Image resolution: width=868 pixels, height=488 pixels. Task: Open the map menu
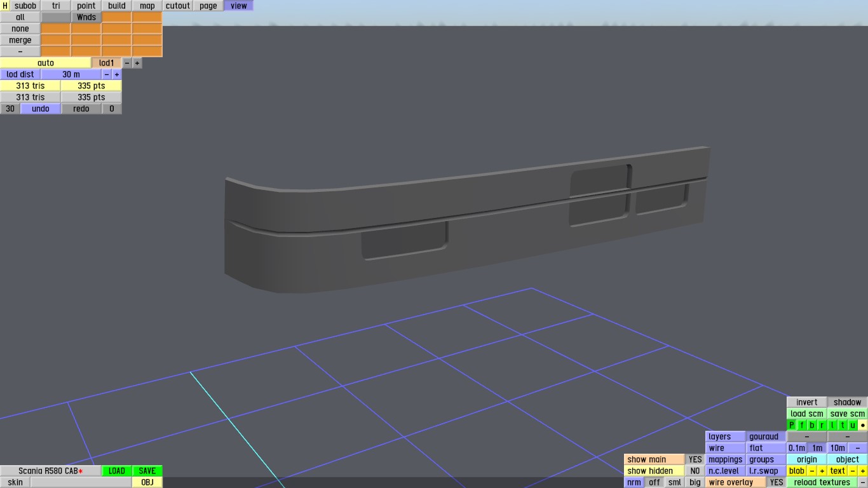[147, 6]
